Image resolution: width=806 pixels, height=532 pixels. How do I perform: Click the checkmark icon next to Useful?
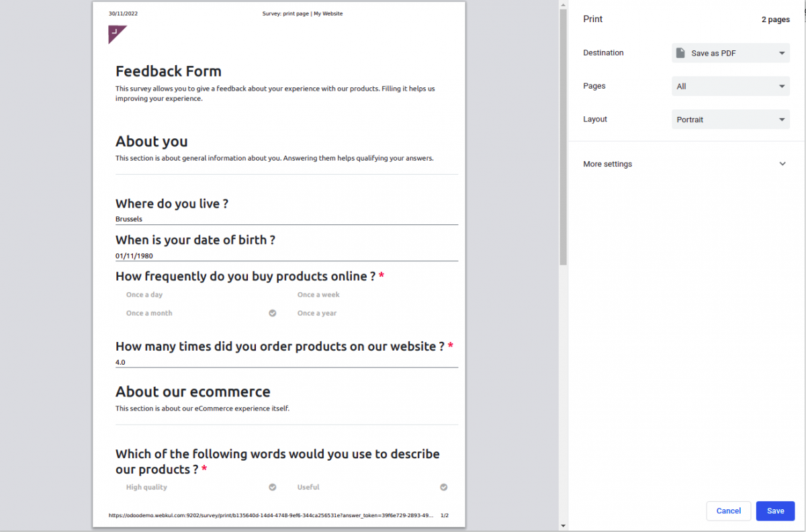coord(443,486)
